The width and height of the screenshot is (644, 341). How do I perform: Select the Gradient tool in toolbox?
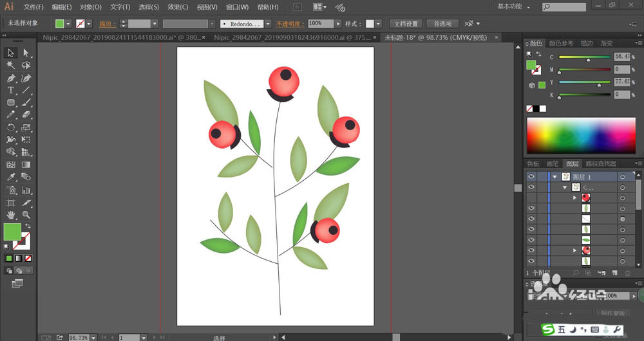coord(26,165)
